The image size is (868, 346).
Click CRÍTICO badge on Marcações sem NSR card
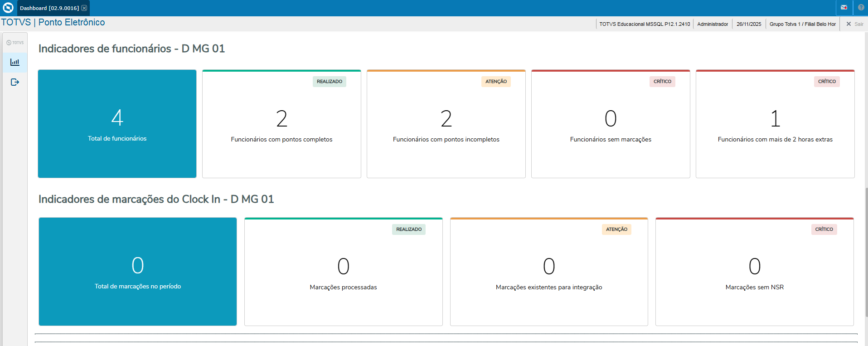[824, 229]
